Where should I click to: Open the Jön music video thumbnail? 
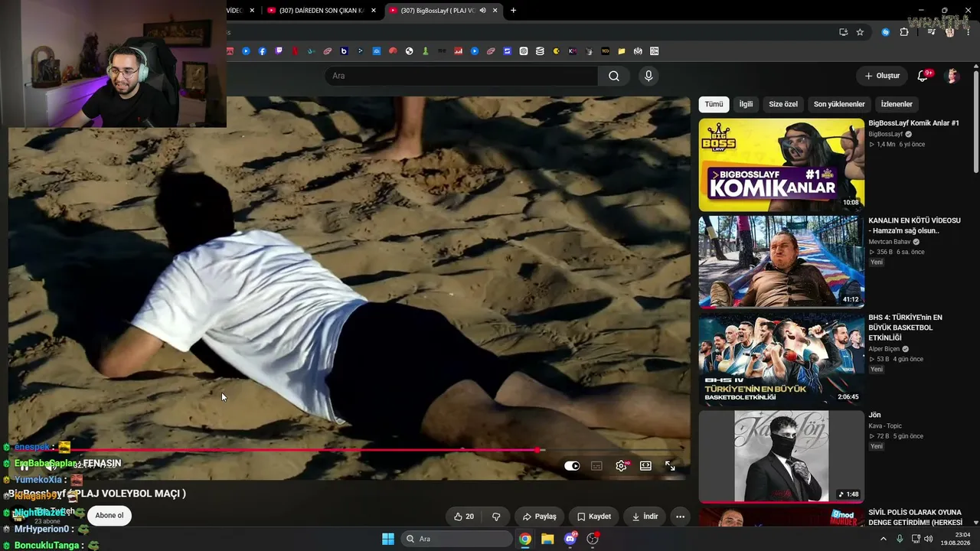[x=781, y=455]
